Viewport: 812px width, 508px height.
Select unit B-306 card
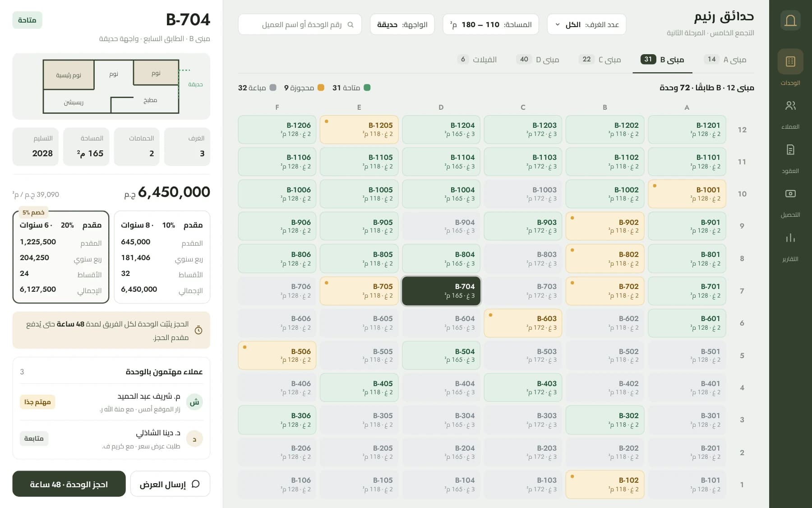point(277,420)
